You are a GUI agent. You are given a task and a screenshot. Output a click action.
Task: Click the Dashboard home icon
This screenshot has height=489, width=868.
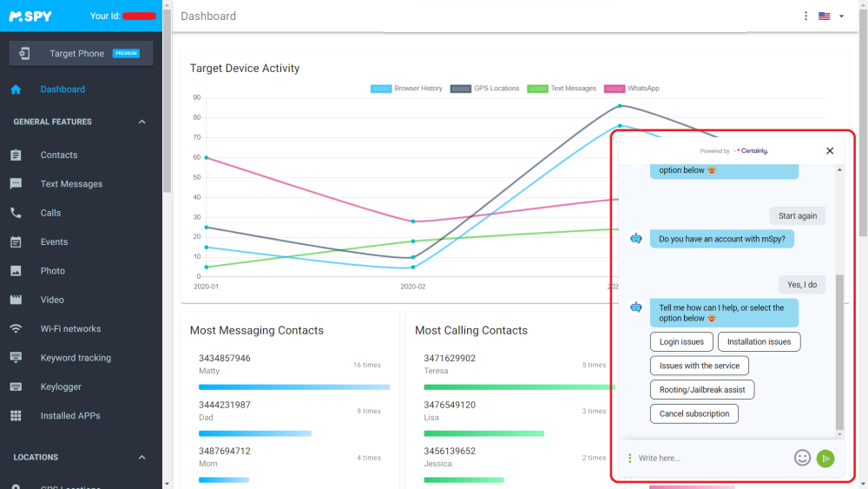click(16, 89)
